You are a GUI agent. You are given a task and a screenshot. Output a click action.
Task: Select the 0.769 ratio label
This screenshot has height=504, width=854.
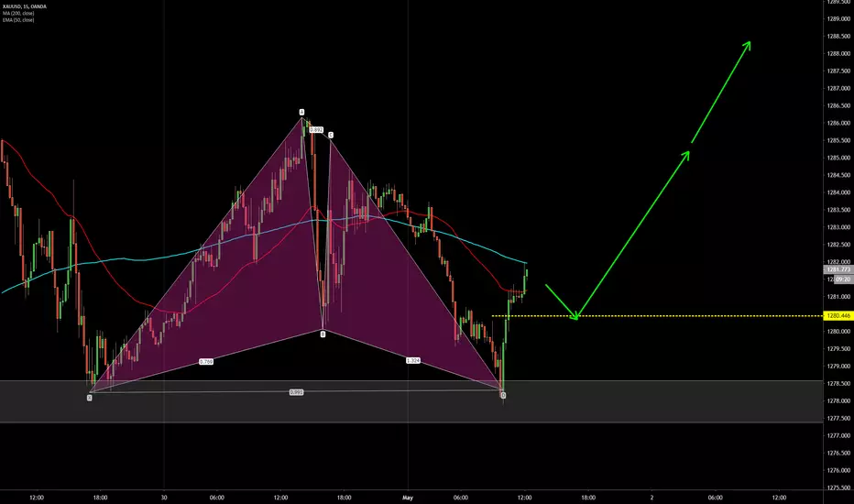tap(206, 361)
